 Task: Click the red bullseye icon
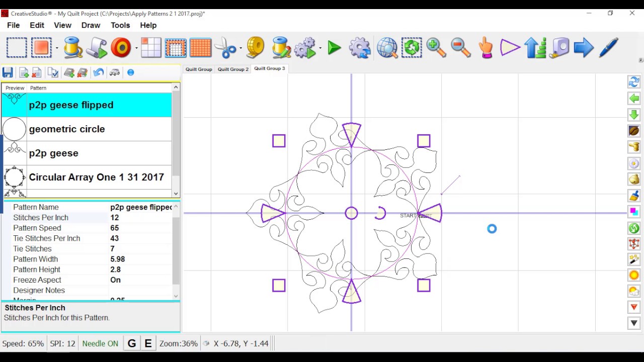121,48
